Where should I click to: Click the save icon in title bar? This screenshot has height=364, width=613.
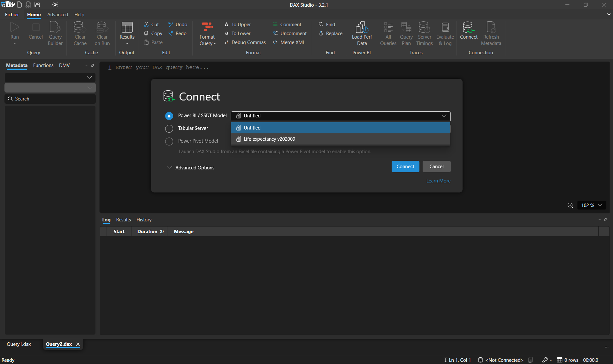tap(37, 4)
